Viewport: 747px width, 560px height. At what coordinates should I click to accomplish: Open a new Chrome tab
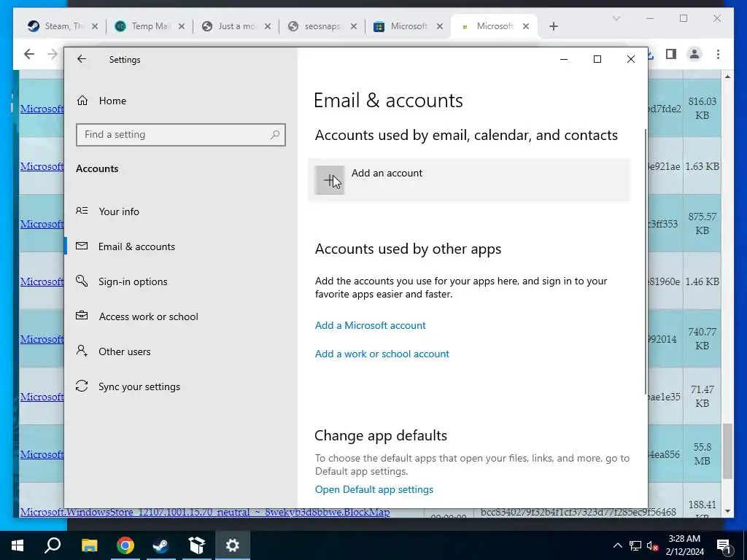tap(553, 26)
